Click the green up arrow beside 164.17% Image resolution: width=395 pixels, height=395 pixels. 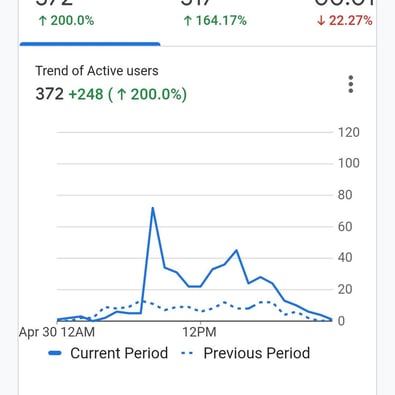tap(188, 21)
